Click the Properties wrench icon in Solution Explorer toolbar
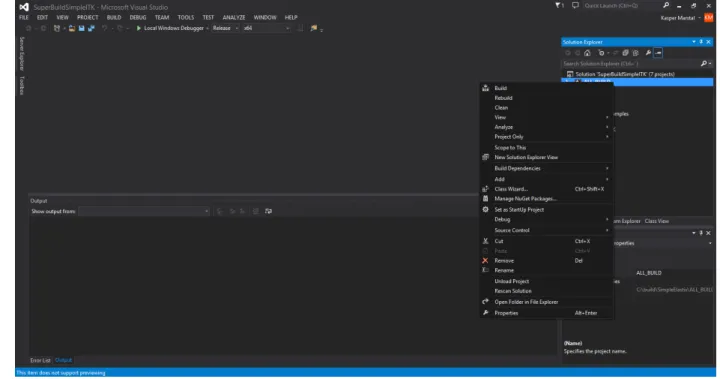 [648, 53]
